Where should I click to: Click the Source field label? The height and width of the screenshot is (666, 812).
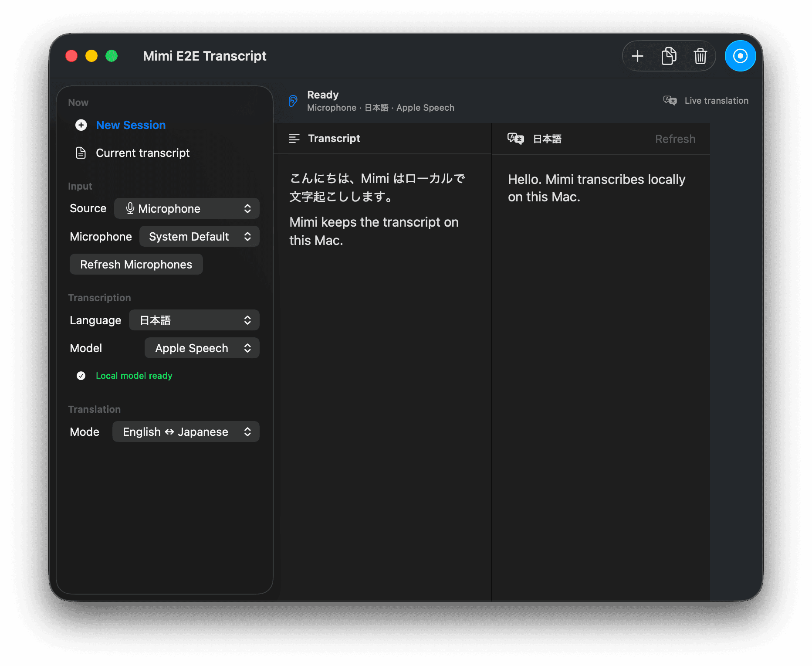(x=88, y=208)
